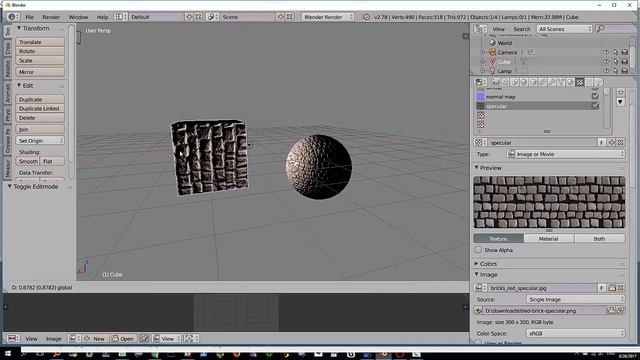This screenshot has height=360, width=640.
Task: Open the sRGB color space dropdown
Action: [x=576, y=333]
